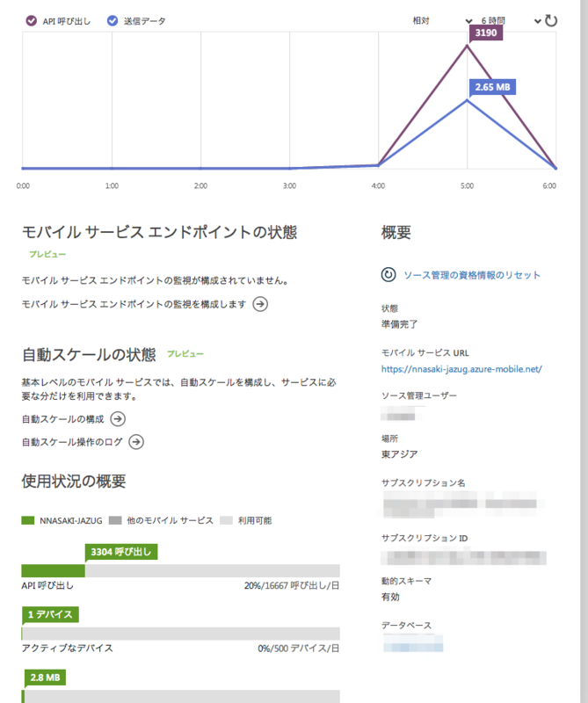Click 自動スケール操作のログ arrow icon

coord(136,442)
